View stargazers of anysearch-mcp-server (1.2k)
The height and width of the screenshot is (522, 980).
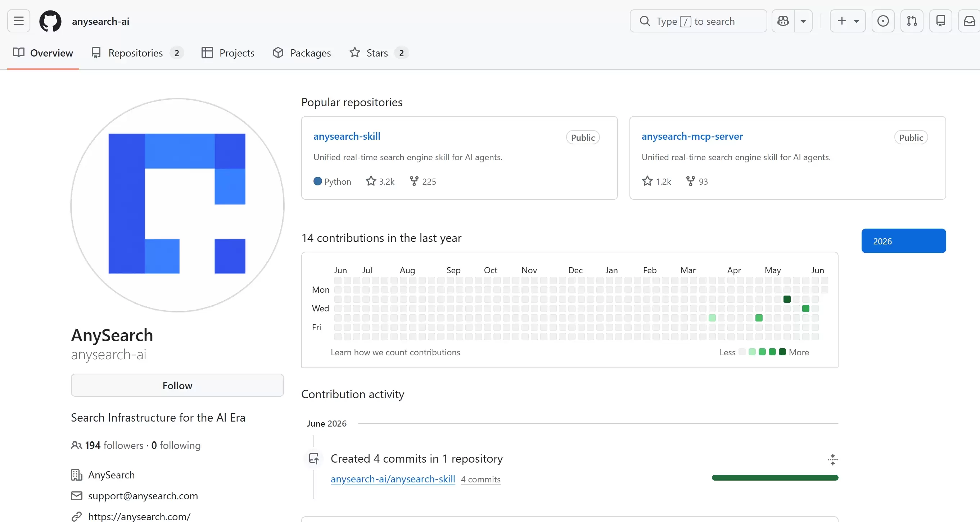point(656,181)
